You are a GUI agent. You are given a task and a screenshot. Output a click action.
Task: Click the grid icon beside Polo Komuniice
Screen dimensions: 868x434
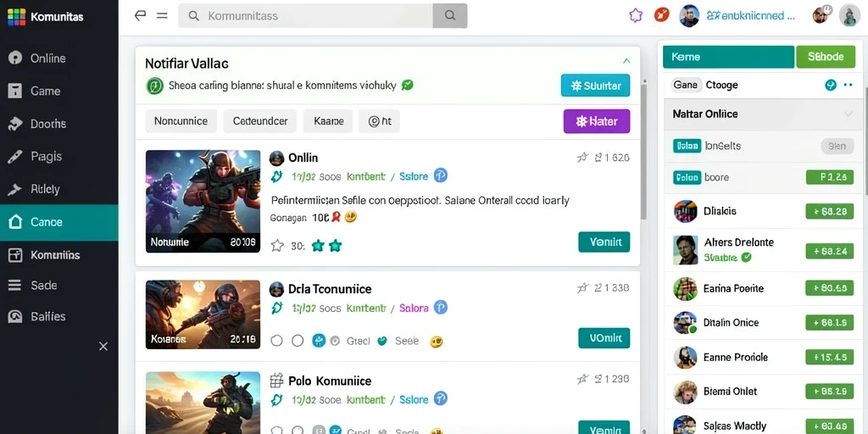tap(276, 381)
